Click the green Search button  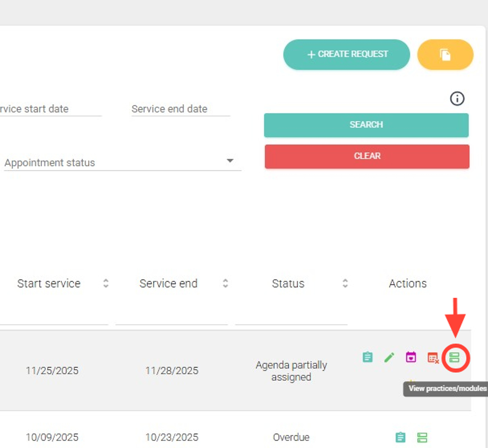coord(366,125)
